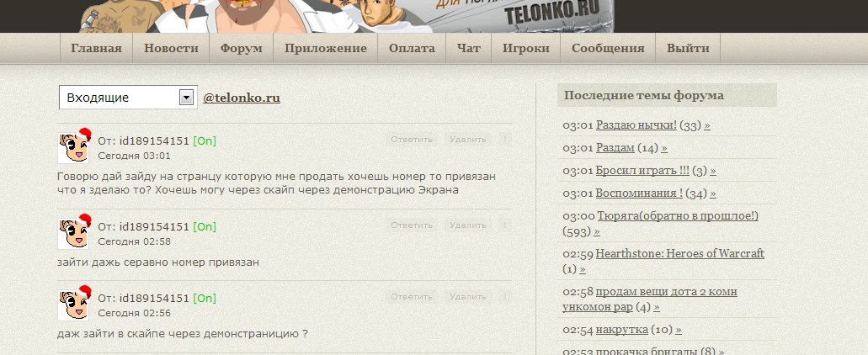Click avatar icon of the 02:58 message
The height and width of the screenshot is (355, 868).
point(73,233)
